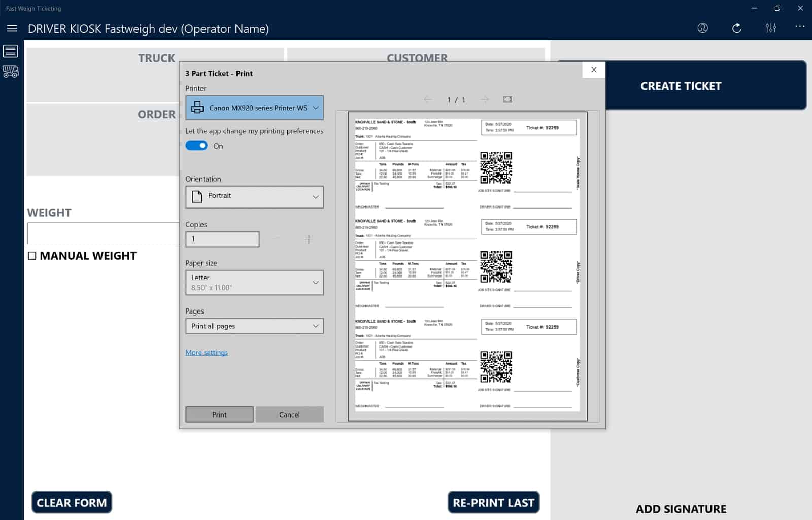Click the previous page arrow above the preview
The width and height of the screenshot is (812, 520).
pyautogui.click(x=427, y=99)
